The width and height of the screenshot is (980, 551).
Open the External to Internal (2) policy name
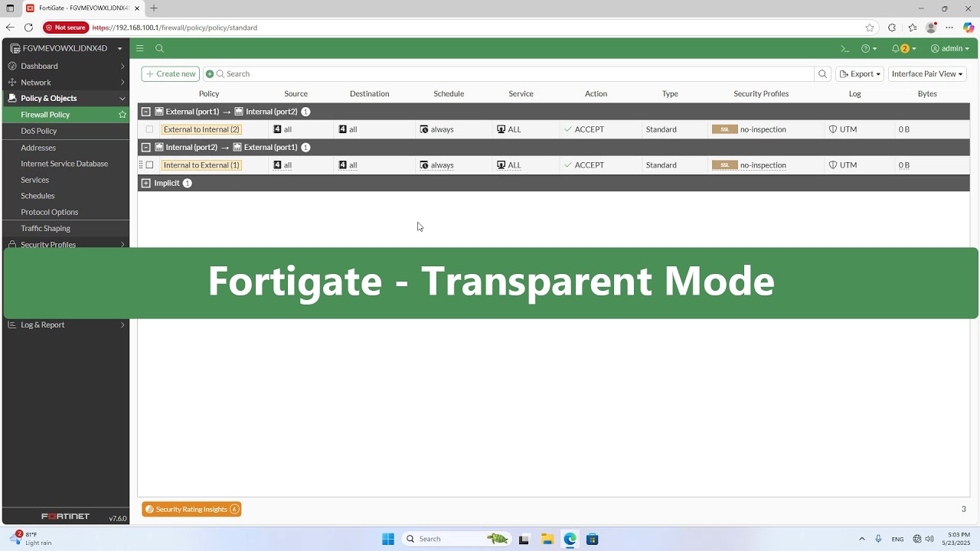point(201,129)
